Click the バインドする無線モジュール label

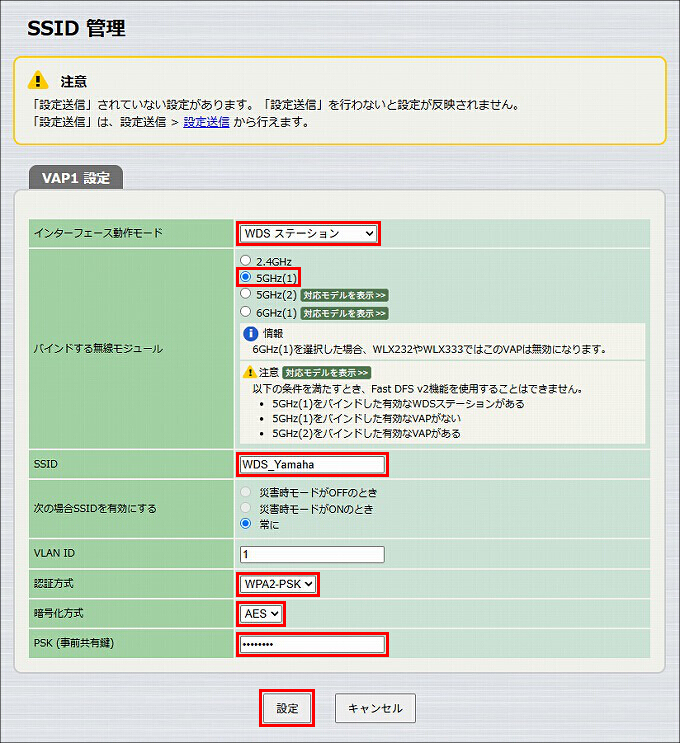[x=98, y=349]
